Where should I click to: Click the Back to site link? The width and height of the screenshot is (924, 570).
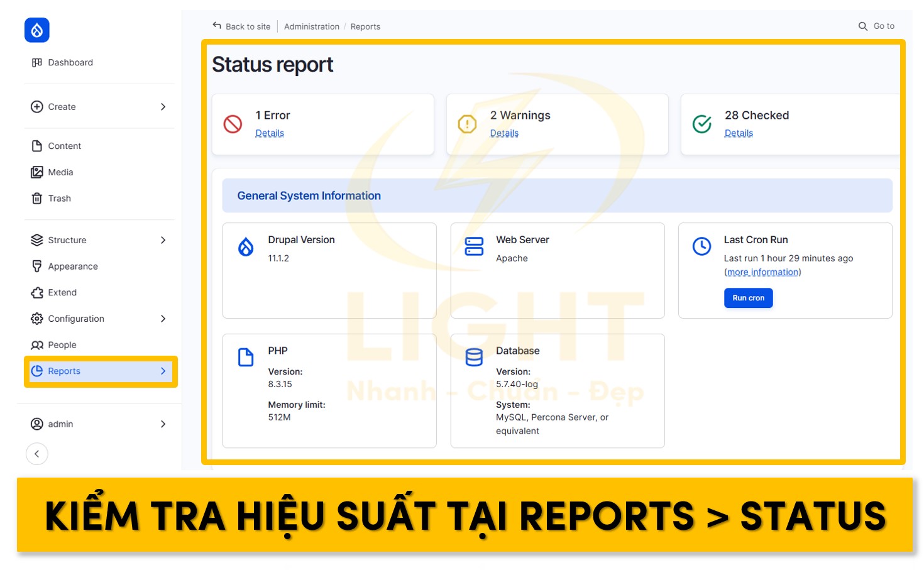coord(248,26)
